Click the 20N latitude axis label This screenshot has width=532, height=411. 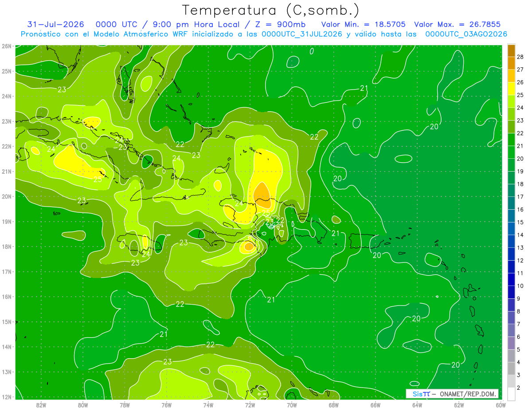pos(6,196)
